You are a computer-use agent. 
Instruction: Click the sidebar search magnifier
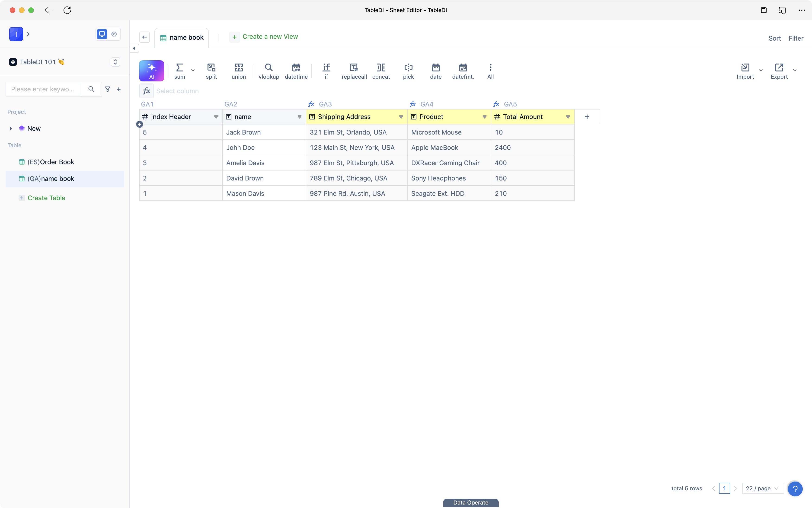[91, 89]
